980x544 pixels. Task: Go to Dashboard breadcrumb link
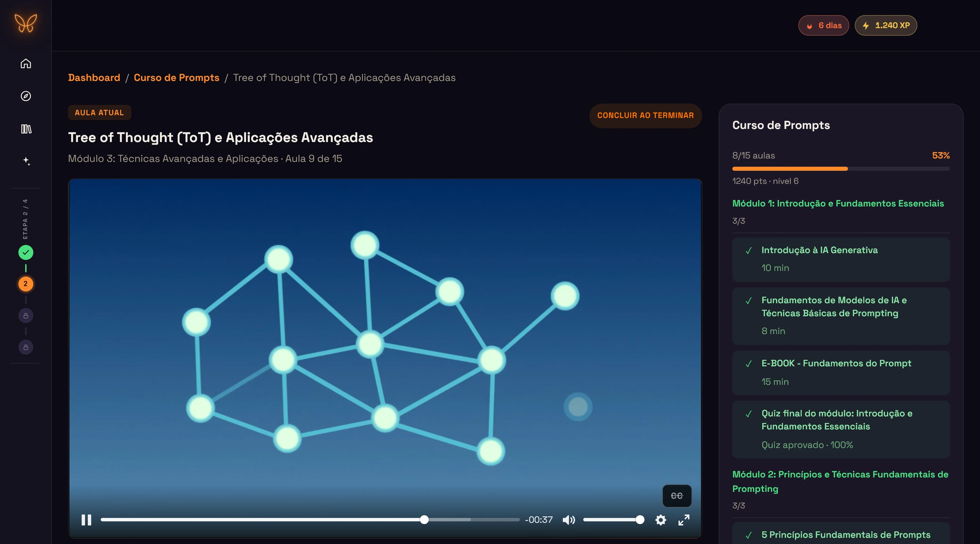[94, 78]
